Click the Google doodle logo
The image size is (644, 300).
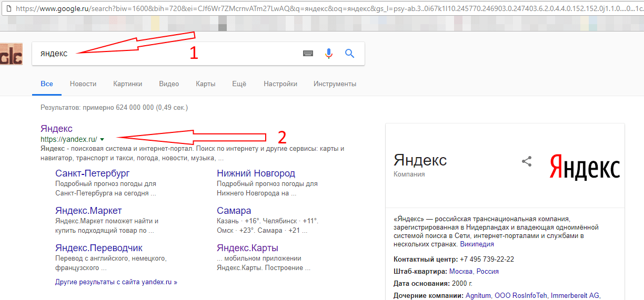pyautogui.click(x=11, y=54)
